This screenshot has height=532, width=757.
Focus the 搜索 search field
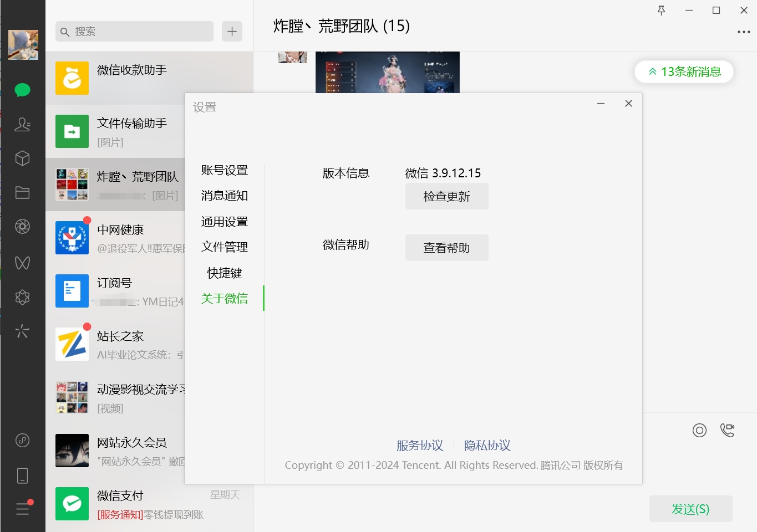click(x=134, y=32)
